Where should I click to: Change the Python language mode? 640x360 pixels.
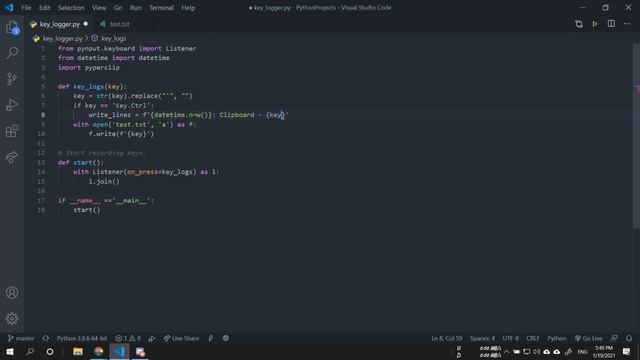point(557,338)
